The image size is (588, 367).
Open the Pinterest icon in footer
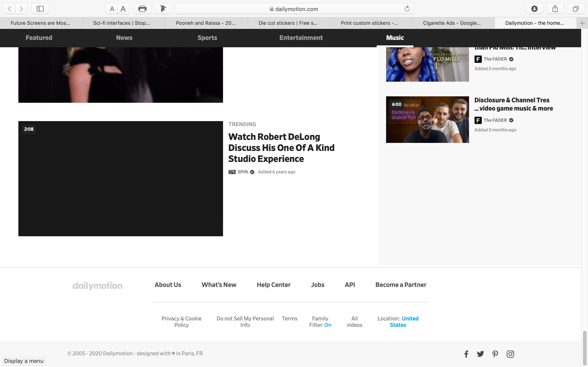pos(495,354)
